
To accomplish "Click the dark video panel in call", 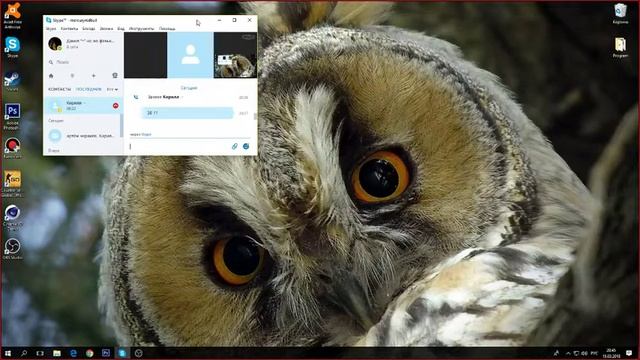I will (145, 55).
